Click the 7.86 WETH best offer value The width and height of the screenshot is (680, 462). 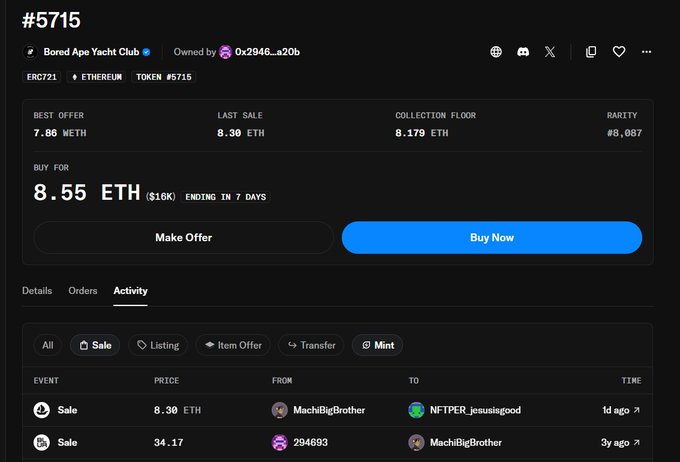click(x=60, y=133)
